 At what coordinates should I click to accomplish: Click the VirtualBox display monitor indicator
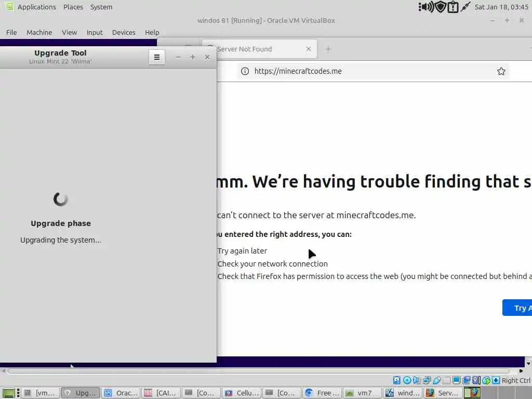(x=456, y=380)
